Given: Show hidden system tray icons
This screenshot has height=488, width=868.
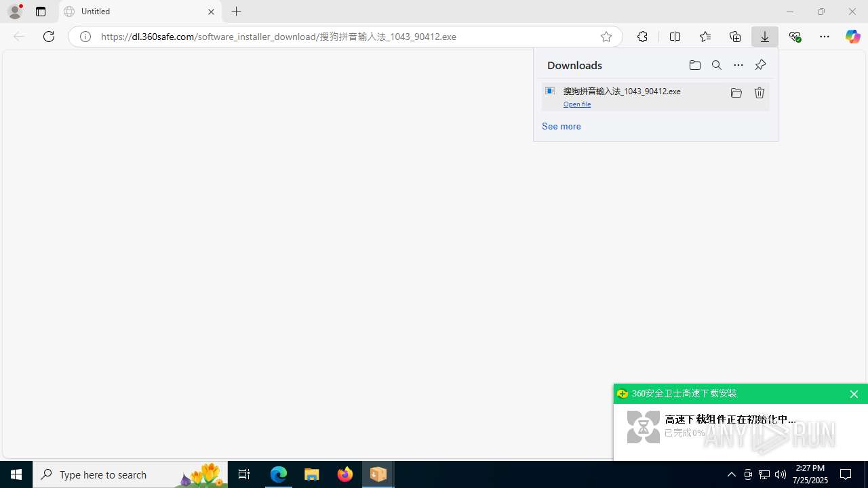Looking at the screenshot, I should (x=732, y=474).
